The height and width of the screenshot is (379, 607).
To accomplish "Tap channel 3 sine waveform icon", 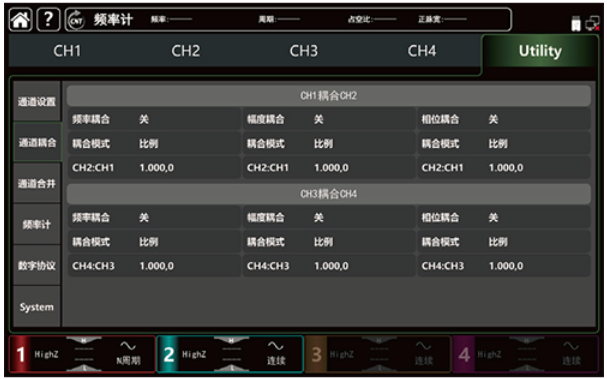I will (x=423, y=345).
